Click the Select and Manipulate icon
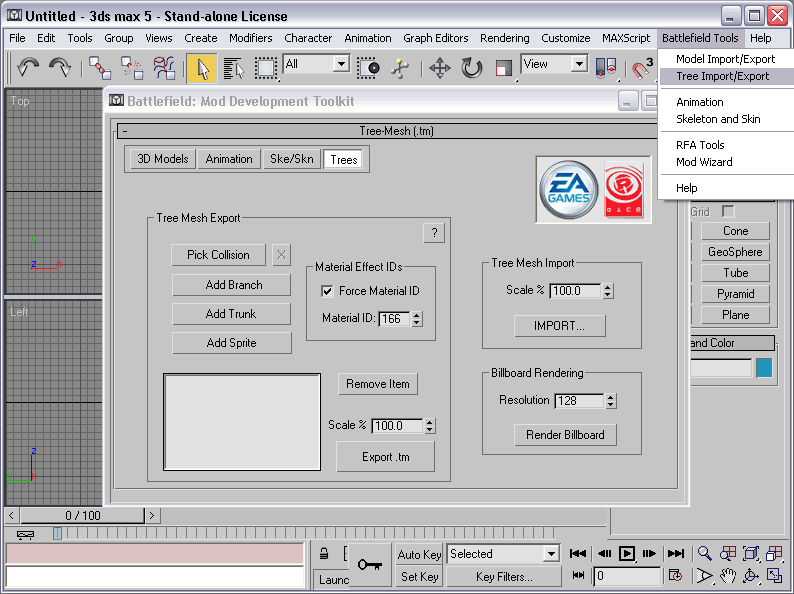 (400, 67)
